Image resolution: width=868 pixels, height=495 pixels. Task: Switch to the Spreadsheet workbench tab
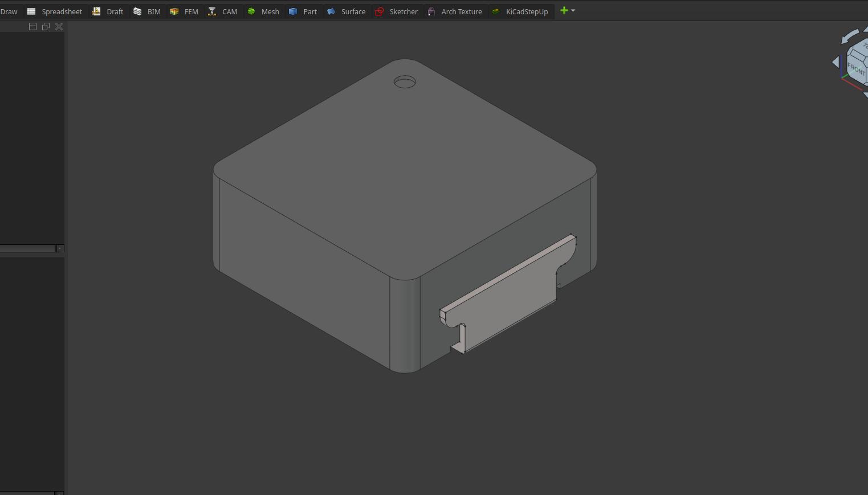[x=55, y=11]
